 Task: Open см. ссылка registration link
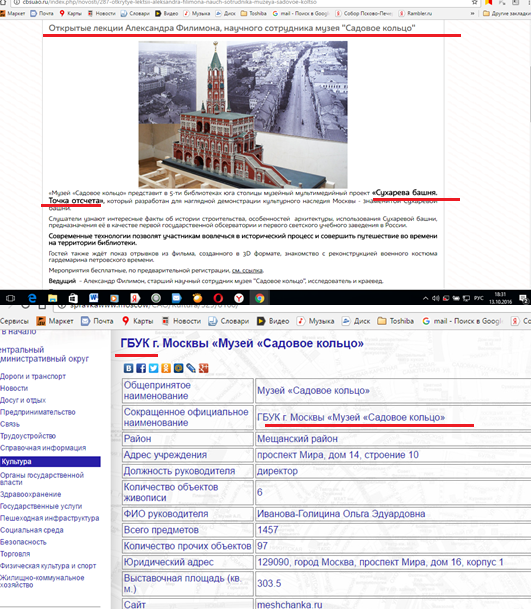pos(247,270)
